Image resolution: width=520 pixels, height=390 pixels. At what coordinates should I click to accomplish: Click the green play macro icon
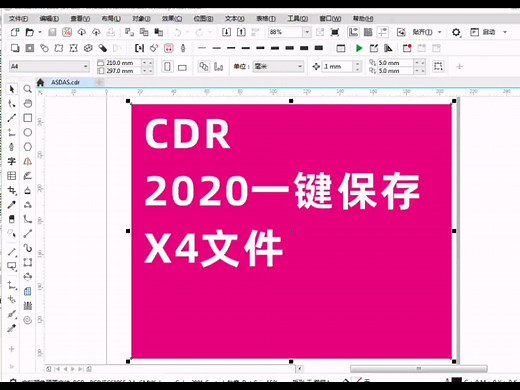359,48
